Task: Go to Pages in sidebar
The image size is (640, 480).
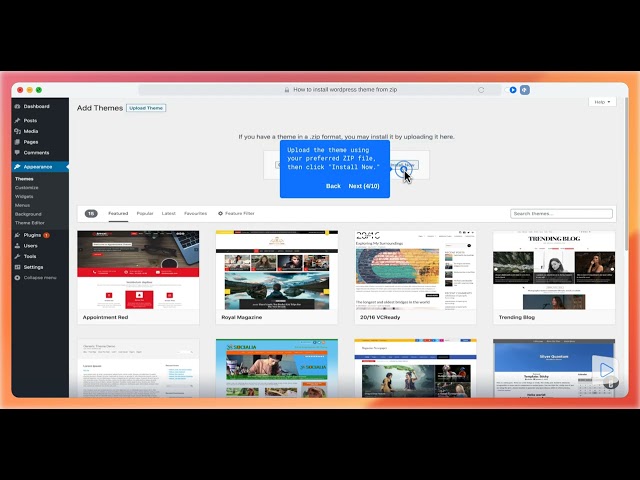Action: pyautogui.click(x=31, y=142)
